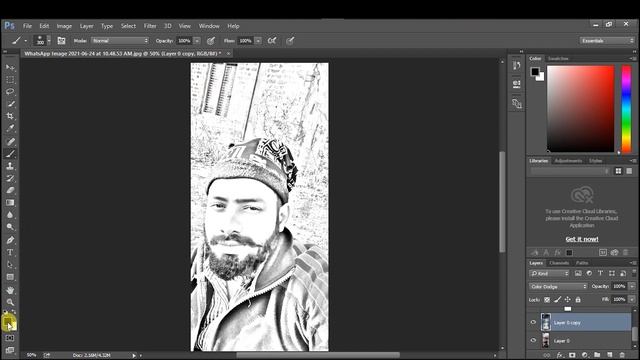
Task: Select the Zoom tool
Action: [10, 302]
